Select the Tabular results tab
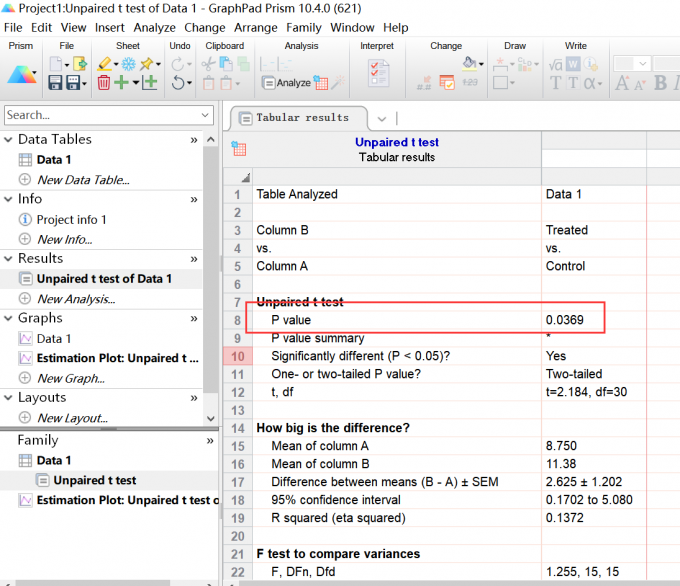Viewport: 680px width, 586px height. (x=300, y=118)
